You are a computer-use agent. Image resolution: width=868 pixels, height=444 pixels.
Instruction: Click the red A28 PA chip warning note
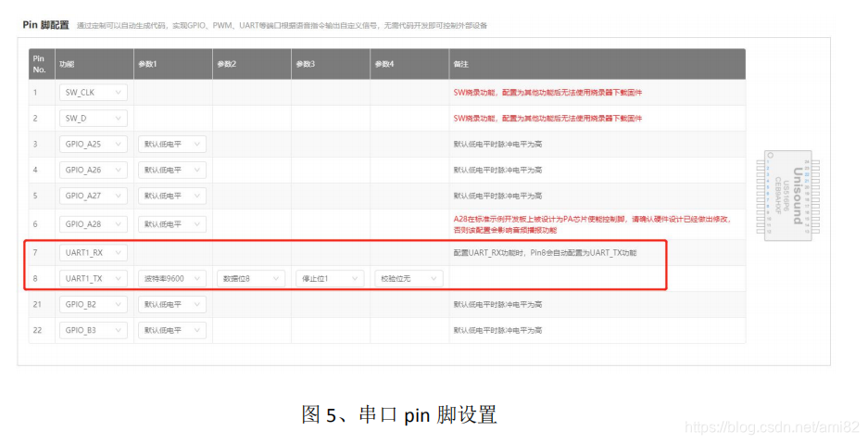[x=592, y=224]
